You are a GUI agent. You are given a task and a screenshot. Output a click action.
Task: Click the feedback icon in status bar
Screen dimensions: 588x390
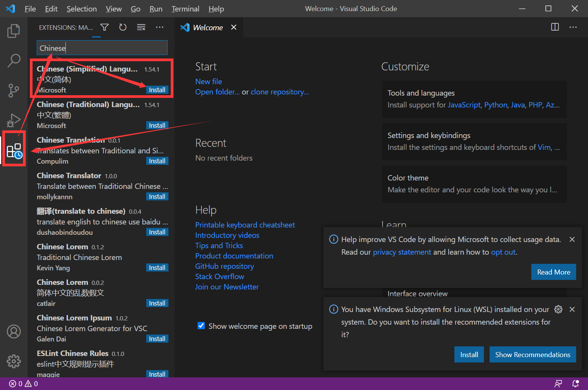coord(559,383)
